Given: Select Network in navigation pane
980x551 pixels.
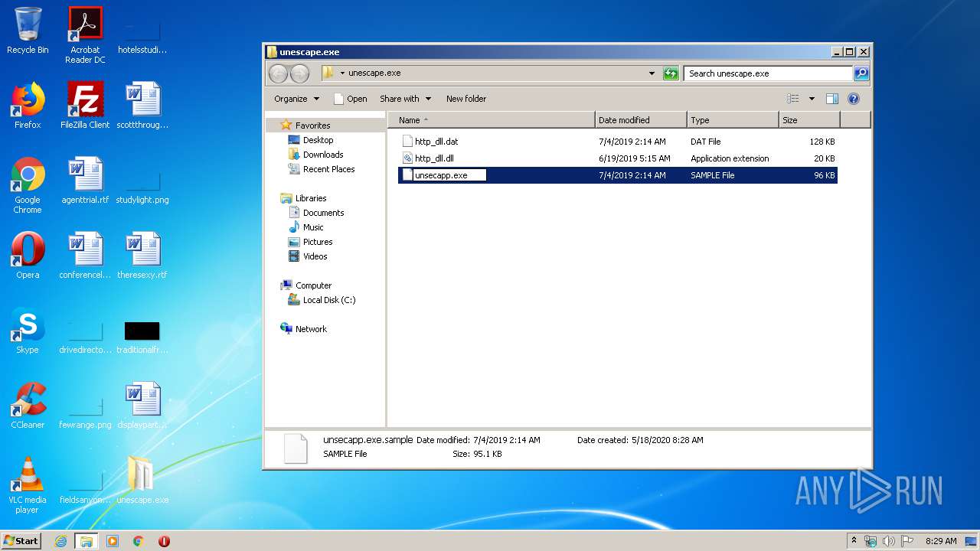Looking at the screenshot, I should click(x=311, y=329).
